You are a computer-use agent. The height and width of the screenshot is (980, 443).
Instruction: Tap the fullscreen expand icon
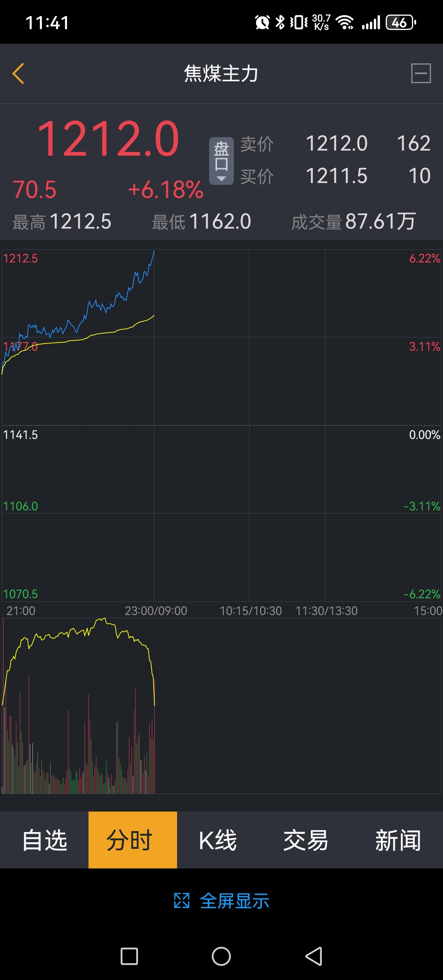tap(181, 901)
